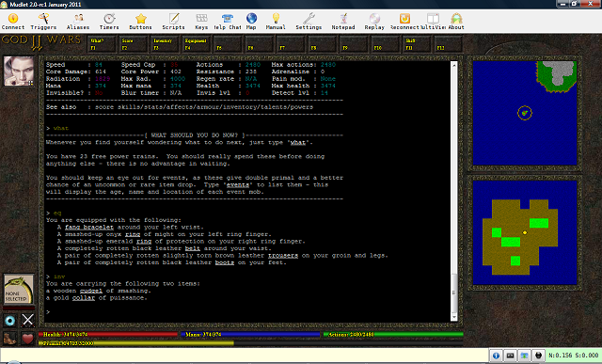Open the Aliases editor
The image size is (602, 364).
click(x=78, y=22)
